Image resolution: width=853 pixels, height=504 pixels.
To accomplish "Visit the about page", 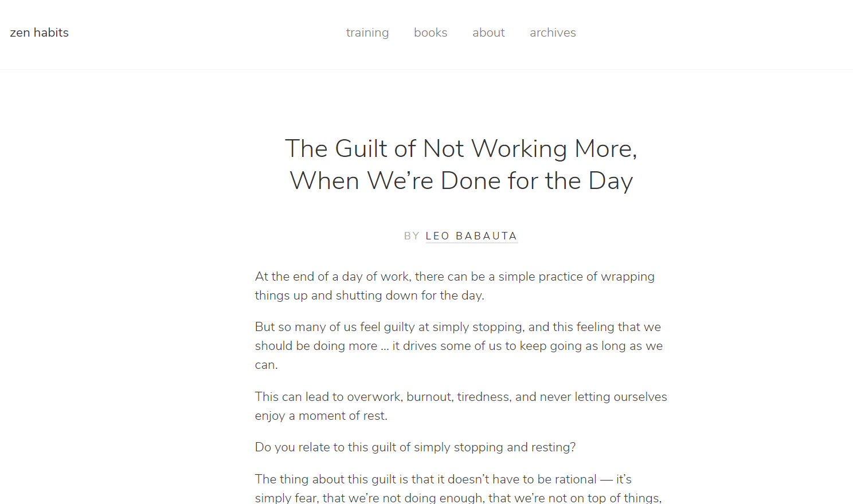I will [488, 33].
